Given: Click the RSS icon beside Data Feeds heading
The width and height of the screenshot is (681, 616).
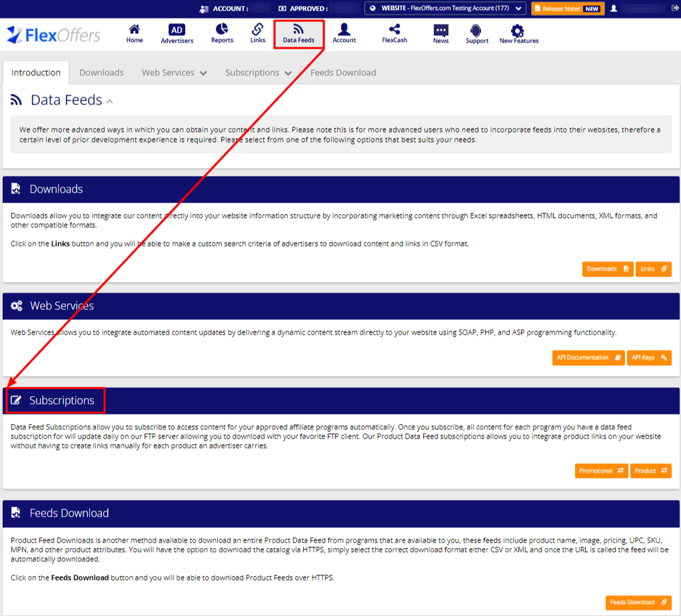Looking at the screenshot, I should (16, 100).
